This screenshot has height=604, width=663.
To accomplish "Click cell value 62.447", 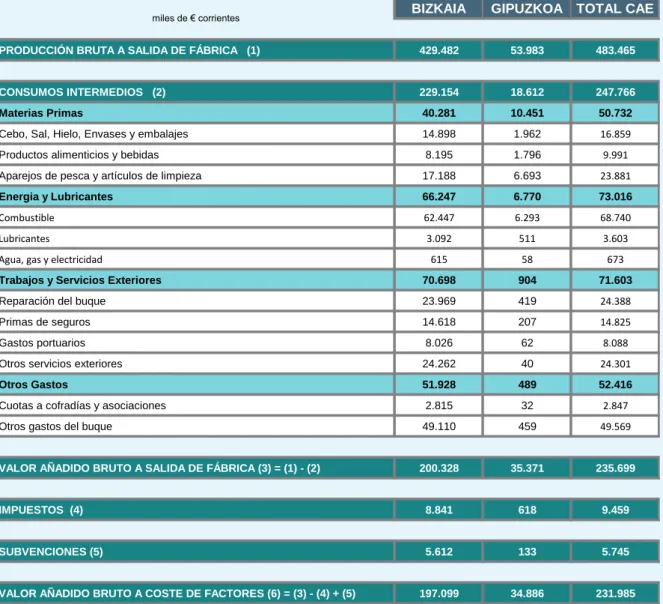I will (439, 218).
